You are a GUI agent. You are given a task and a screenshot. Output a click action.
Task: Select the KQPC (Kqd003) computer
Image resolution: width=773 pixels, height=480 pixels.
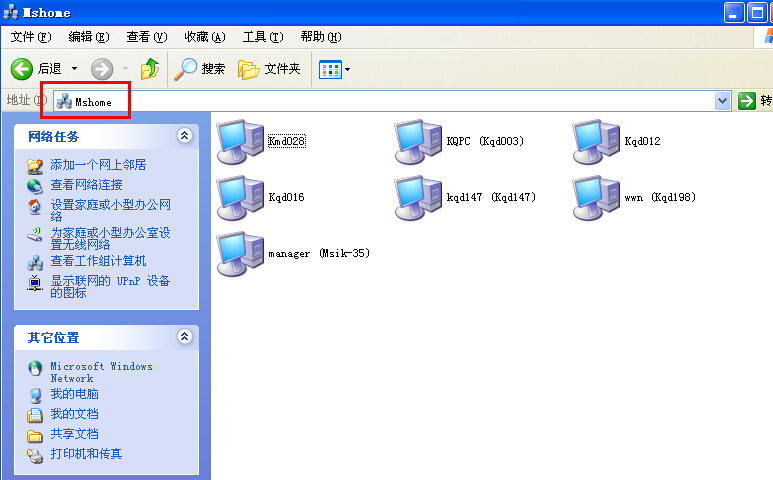[417, 141]
